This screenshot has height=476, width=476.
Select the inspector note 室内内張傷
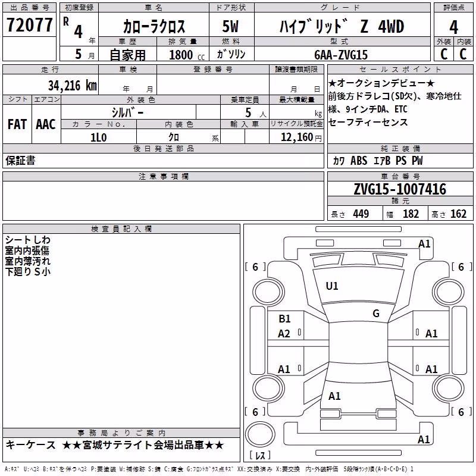[x=27, y=250]
